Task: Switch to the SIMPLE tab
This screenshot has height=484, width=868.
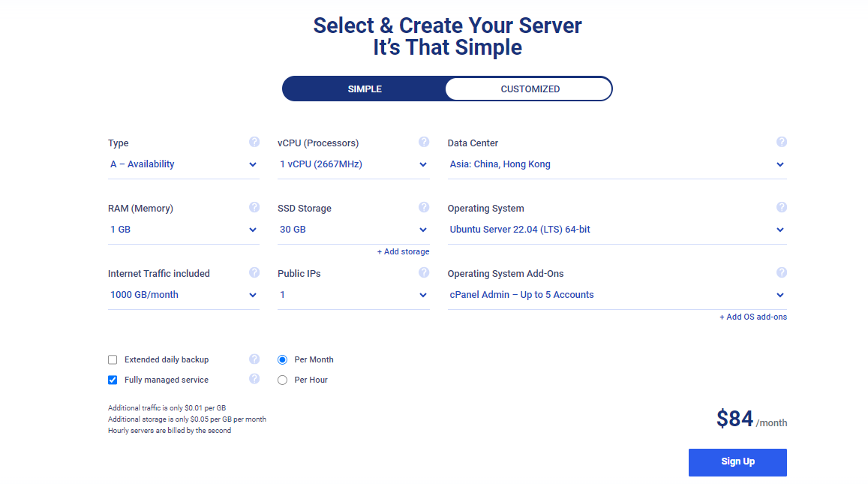Action: (x=365, y=89)
